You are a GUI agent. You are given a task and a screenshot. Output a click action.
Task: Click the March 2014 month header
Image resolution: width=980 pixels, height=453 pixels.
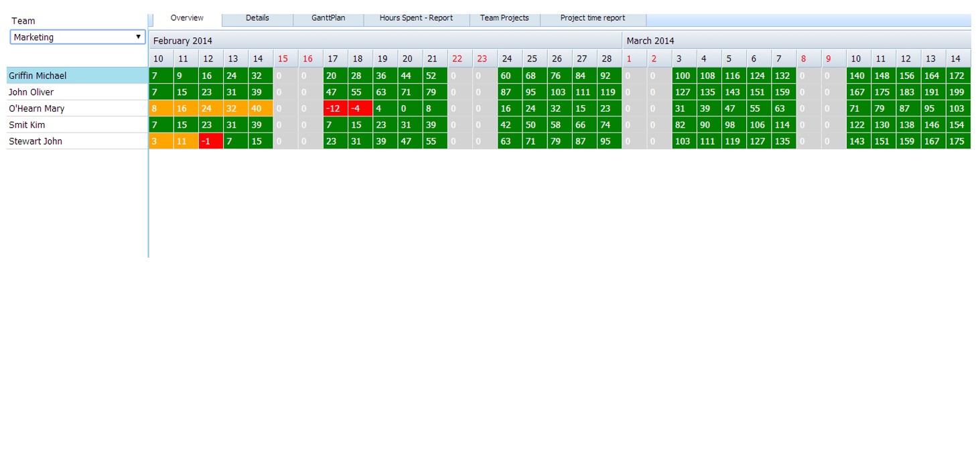tap(796, 41)
